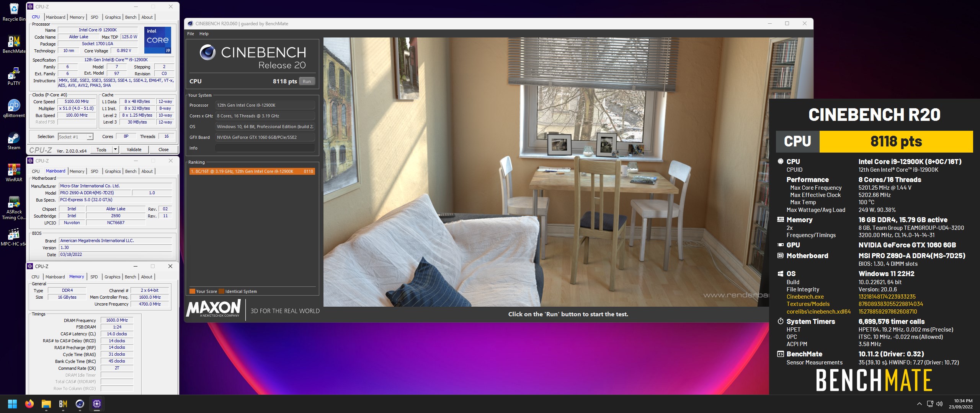980x413 pixels.
Task: Click the Info field in Cinebench Your System
Action: coord(265,148)
